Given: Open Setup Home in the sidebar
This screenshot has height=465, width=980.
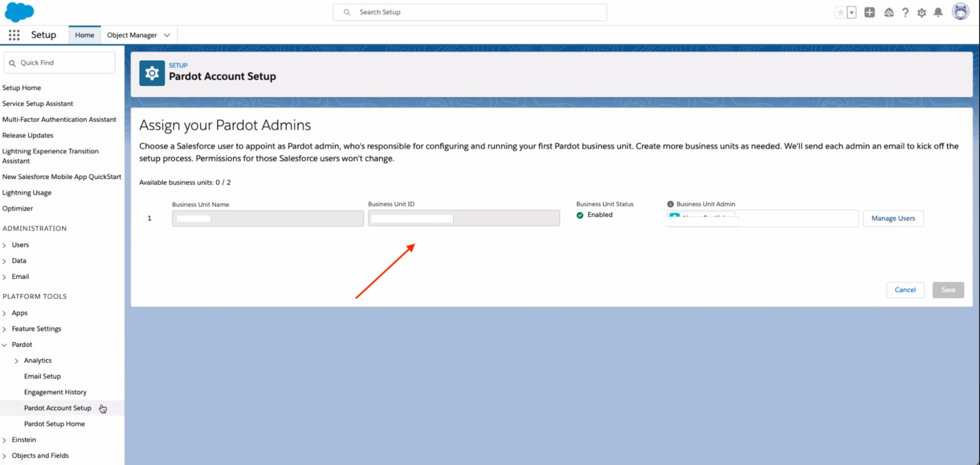Looking at the screenshot, I should (x=22, y=88).
